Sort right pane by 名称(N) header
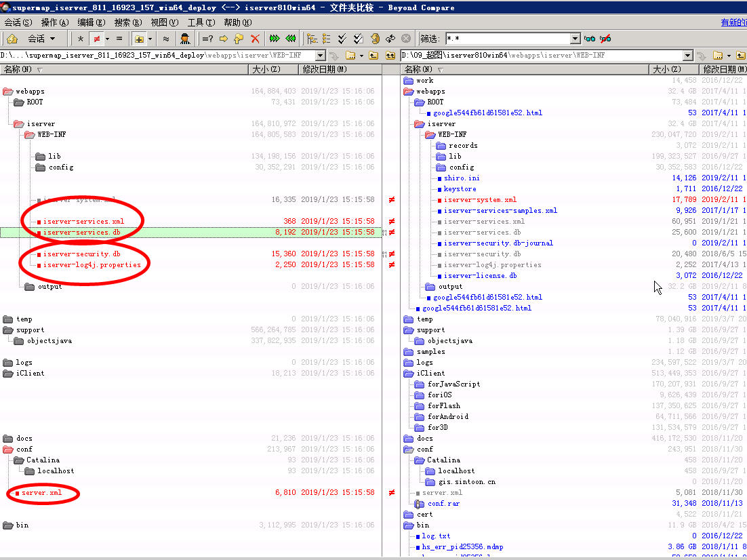Viewport: 747px width, 560px height. (x=525, y=70)
